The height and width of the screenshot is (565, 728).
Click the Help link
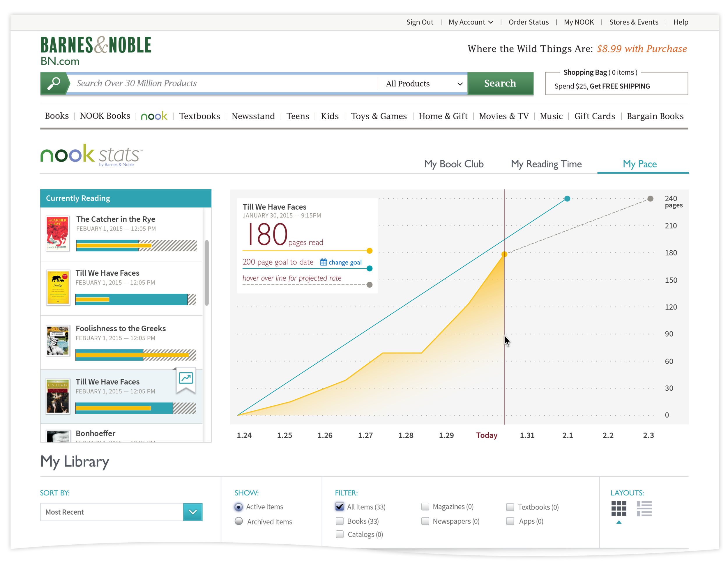coord(681,22)
